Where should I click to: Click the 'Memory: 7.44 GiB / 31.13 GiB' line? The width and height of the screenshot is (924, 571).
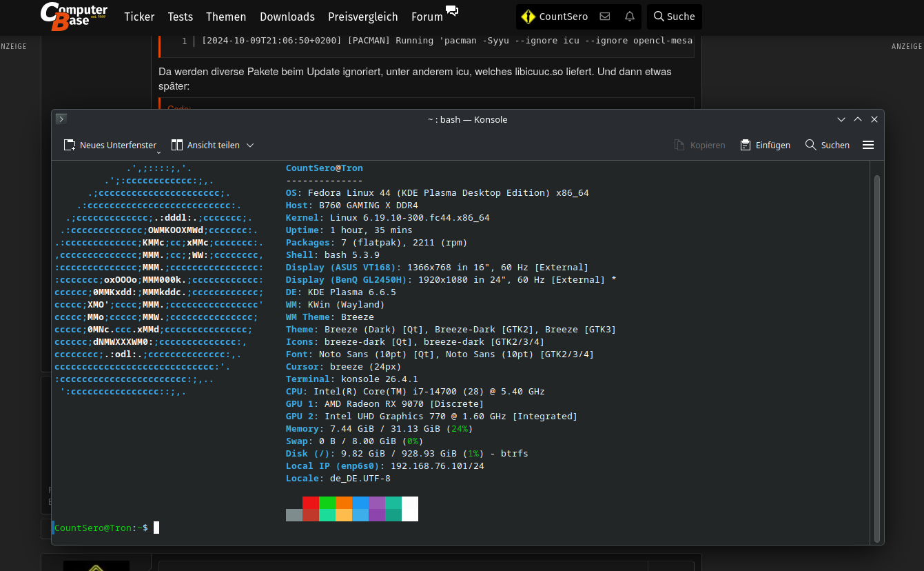pos(380,428)
